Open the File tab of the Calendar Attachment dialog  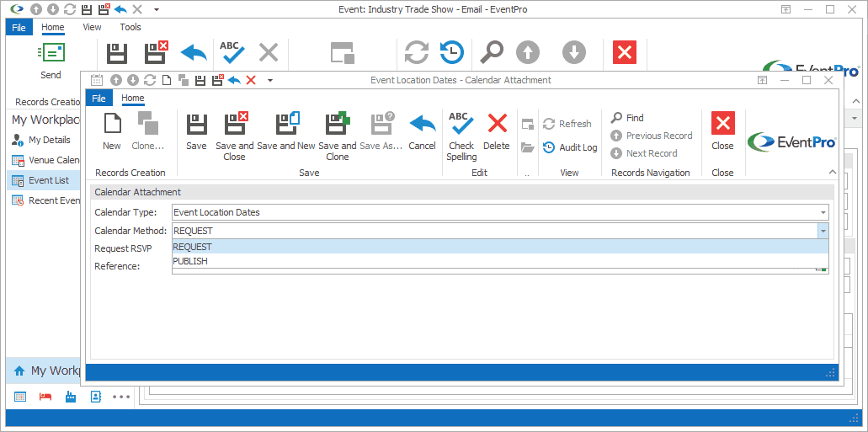99,99
